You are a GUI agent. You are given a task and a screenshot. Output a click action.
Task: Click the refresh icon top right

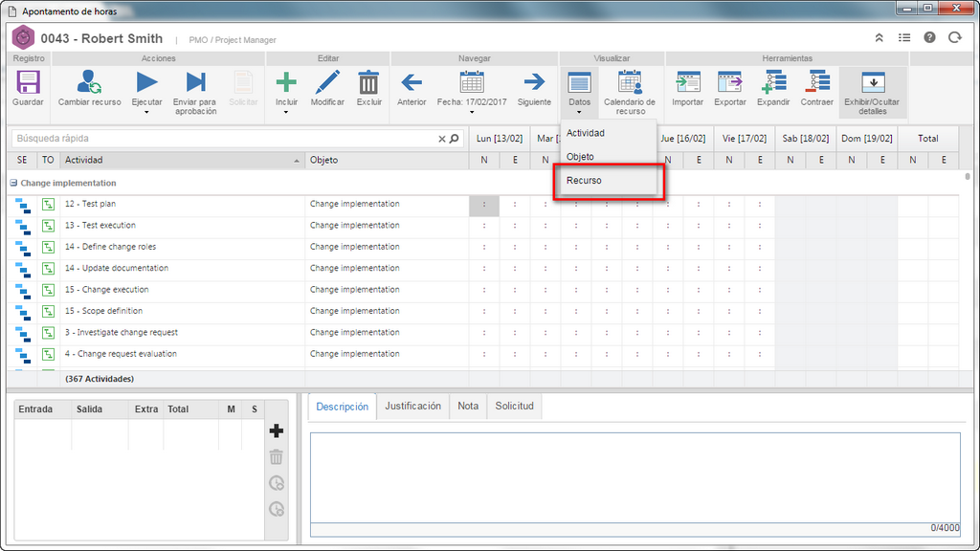[x=955, y=37]
